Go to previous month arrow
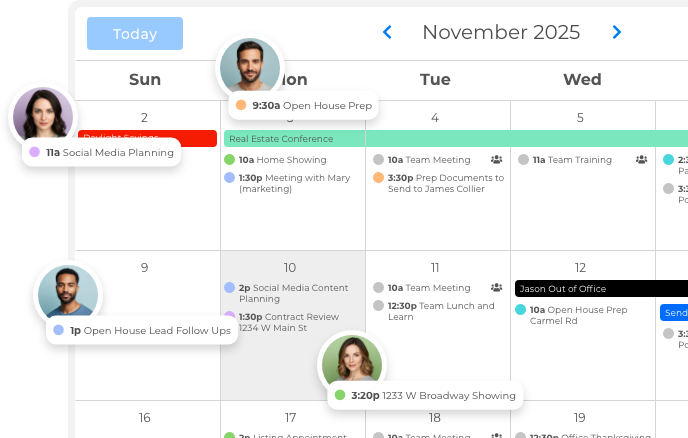 tap(388, 33)
